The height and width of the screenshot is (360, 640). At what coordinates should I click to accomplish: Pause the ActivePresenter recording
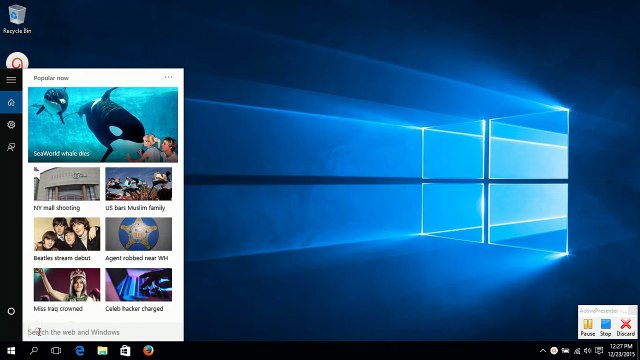(x=588, y=327)
